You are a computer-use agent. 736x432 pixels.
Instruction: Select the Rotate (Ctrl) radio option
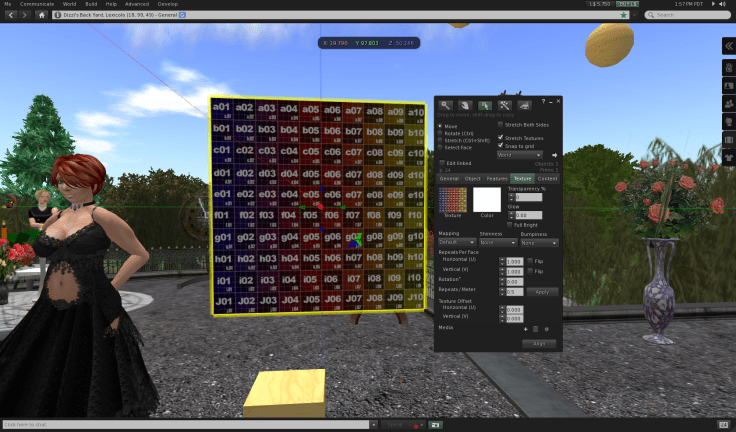(442, 133)
